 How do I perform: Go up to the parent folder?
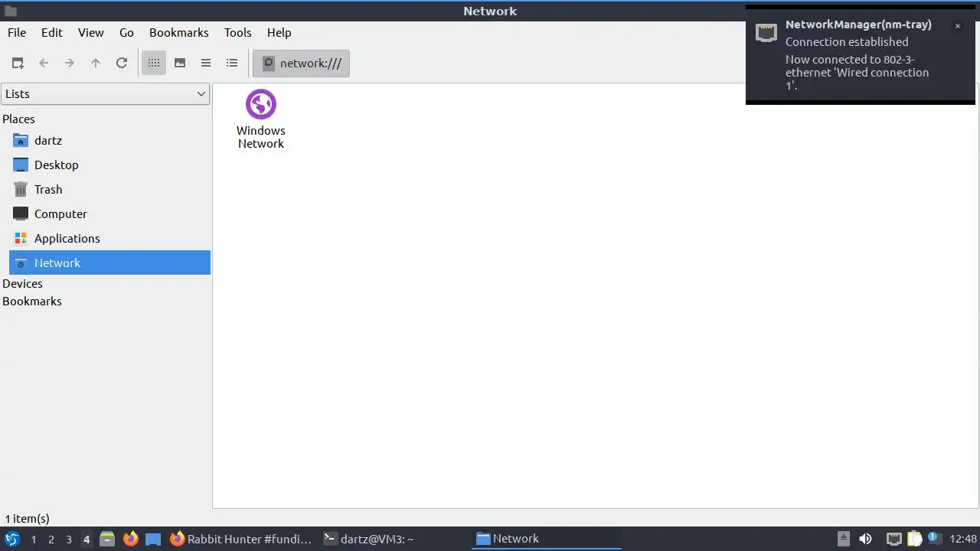coord(96,63)
